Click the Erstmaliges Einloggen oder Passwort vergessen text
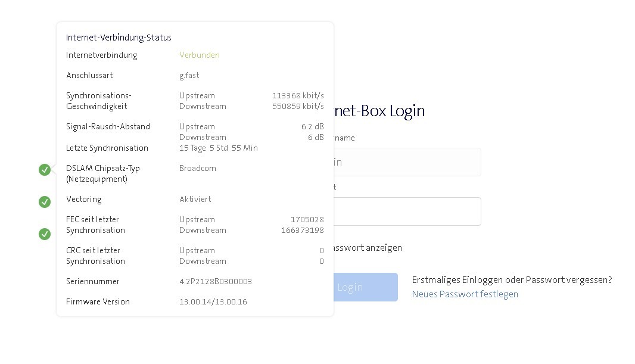 click(x=511, y=280)
